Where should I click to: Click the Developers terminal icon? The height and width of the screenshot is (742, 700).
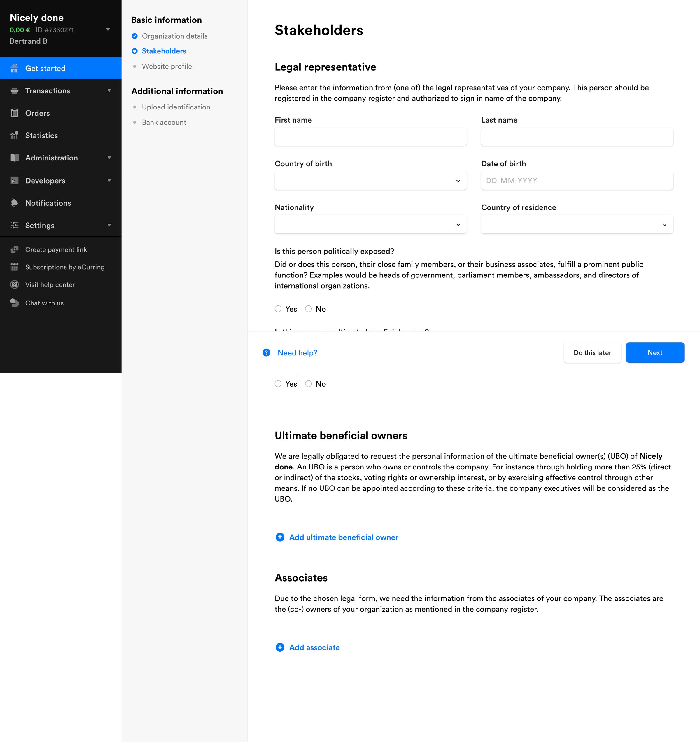point(15,181)
